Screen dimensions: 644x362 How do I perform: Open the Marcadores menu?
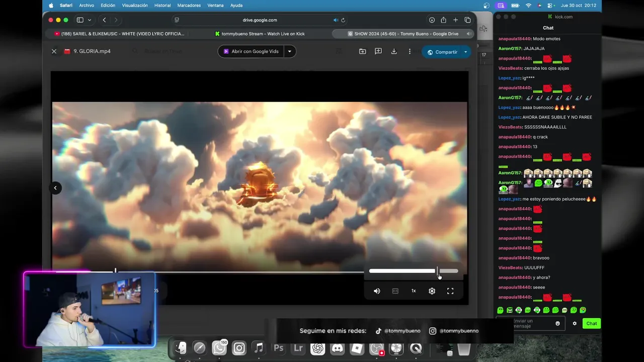(x=189, y=6)
